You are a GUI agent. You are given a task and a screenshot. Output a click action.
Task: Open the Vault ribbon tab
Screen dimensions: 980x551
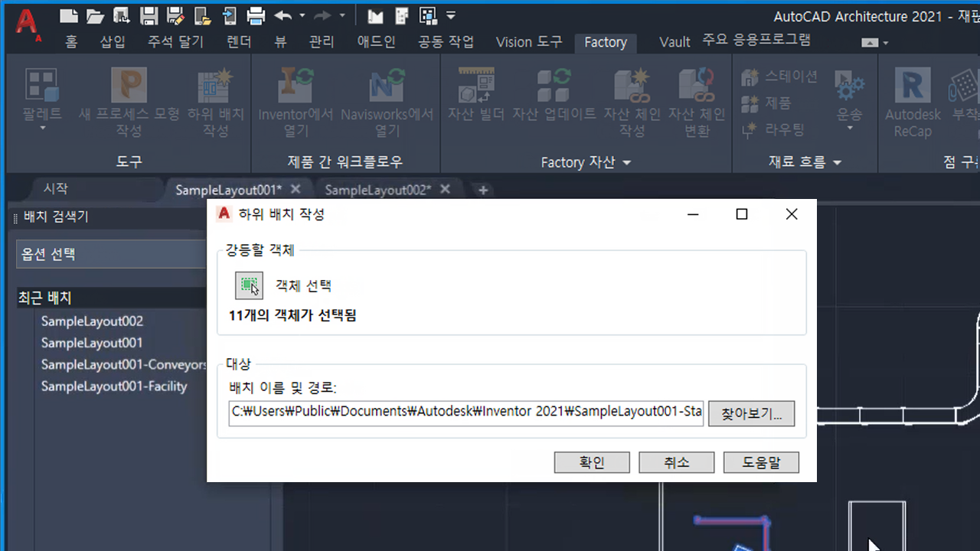(675, 42)
